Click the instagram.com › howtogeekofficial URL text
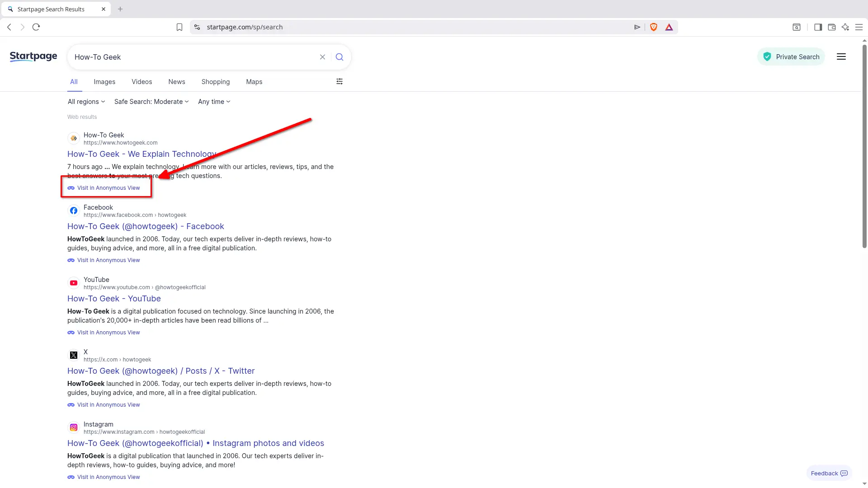Image resolution: width=868 pixels, height=488 pixels. click(144, 432)
